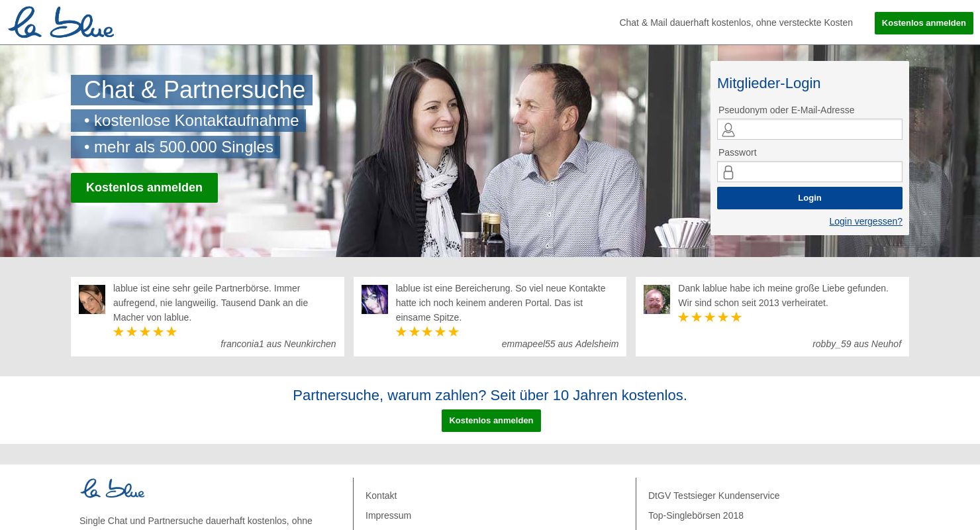
Task: Click star rating in emmapeel55's review
Action: [x=427, y=332]
